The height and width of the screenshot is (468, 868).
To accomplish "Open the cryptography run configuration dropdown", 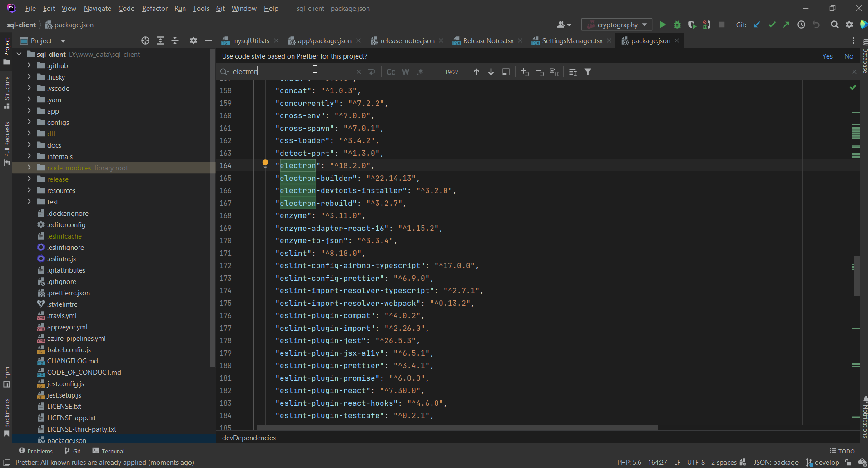I will point(617,25).
